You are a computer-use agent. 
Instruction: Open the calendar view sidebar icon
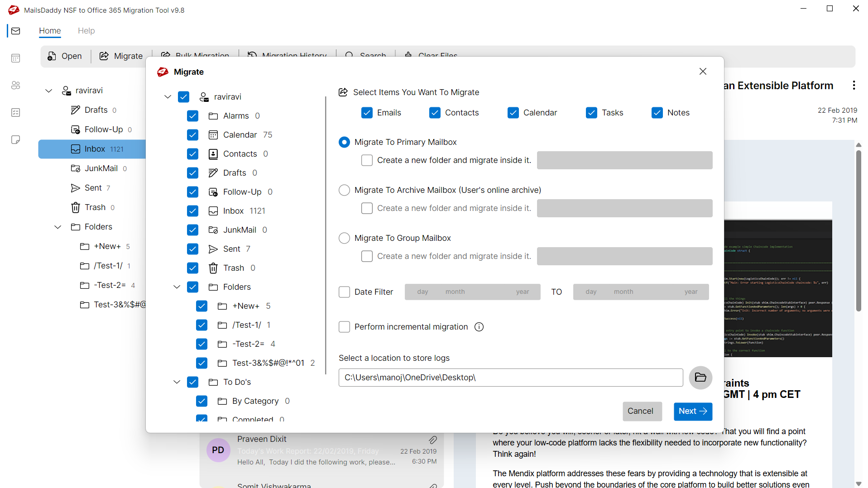(16, 58)
